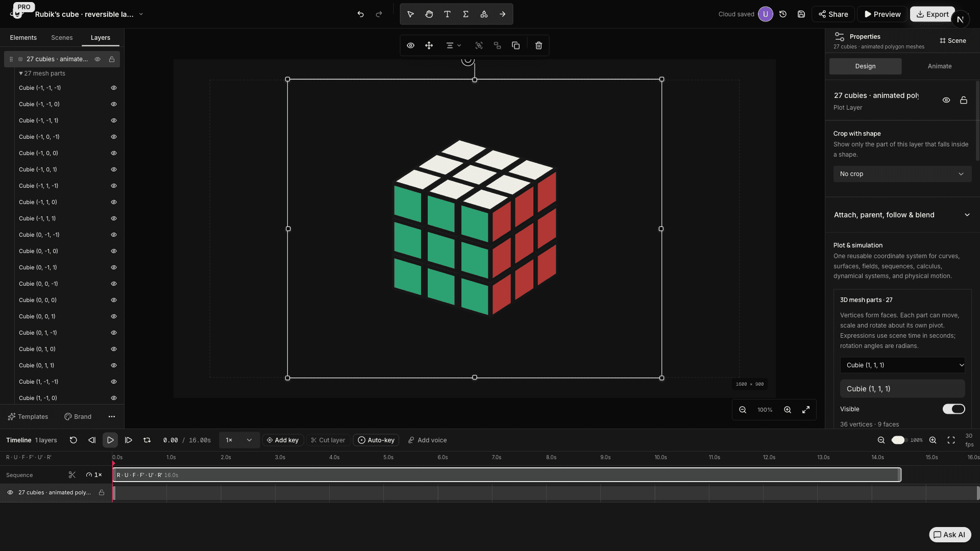Image resolution: width=980 pixels, height=551 pixels.
Task: Undo the last action
Action: pyautogui.click(x=360, y=14)
